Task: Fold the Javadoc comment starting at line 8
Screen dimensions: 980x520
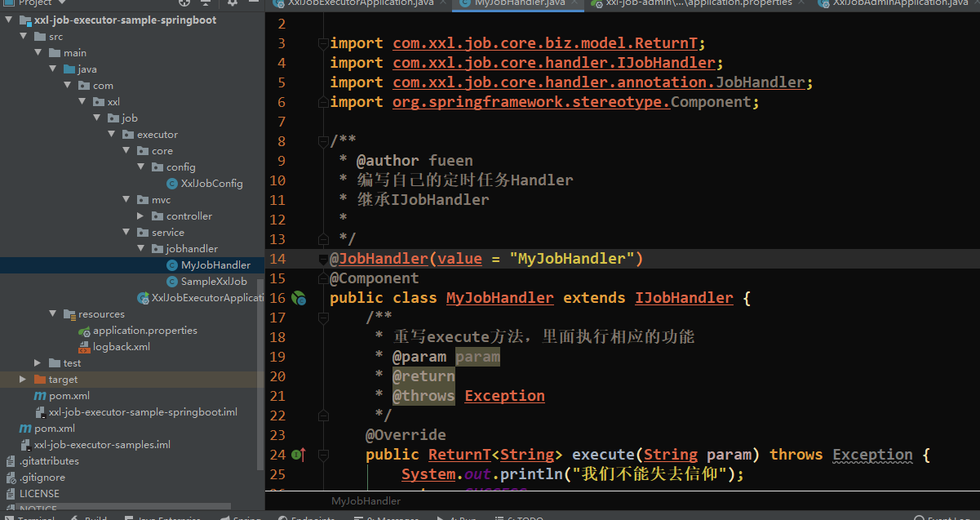Action: coord(323,141)
